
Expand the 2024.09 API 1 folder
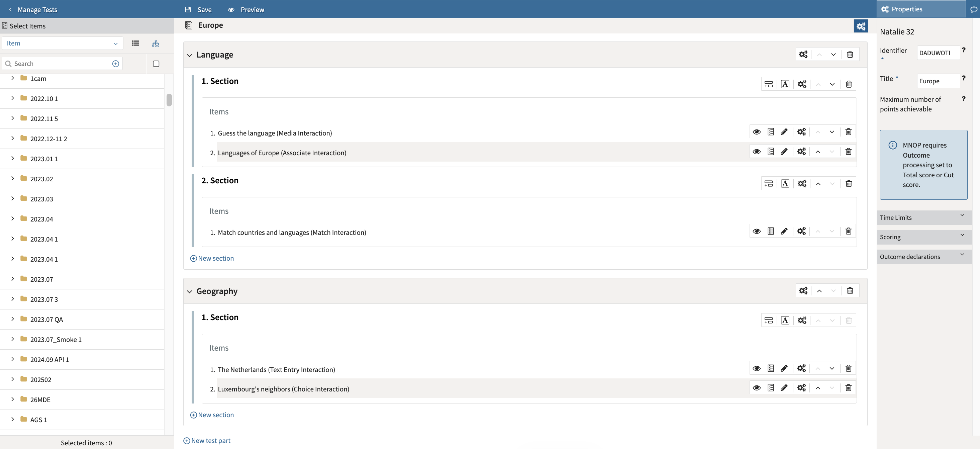click(x=13, y=359)
